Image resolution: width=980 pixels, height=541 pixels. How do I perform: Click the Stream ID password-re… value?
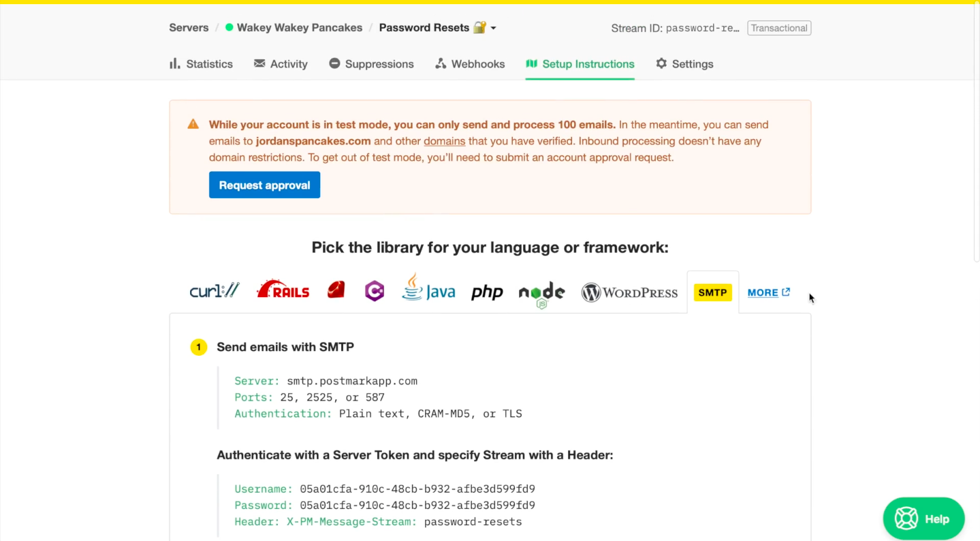coord(702,28)
